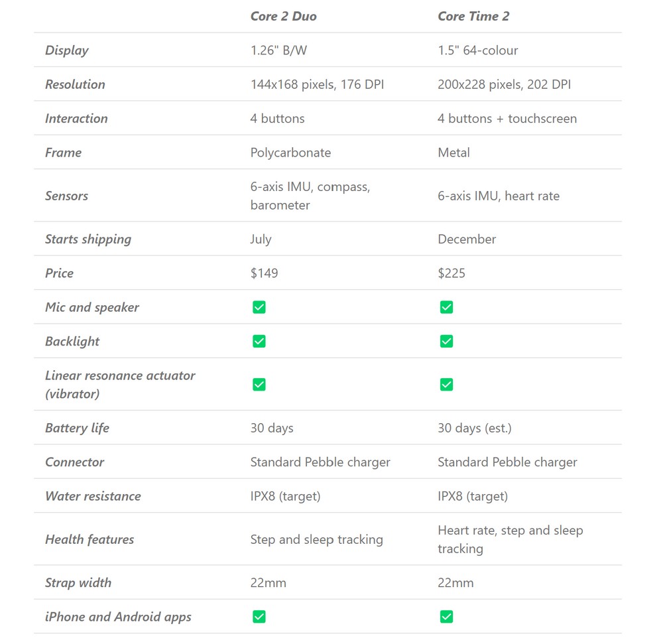Click the vibrator checkmark for Core 2 Duo
The width and height of the screenshot is (663, 644).
(x=259, y=385)
